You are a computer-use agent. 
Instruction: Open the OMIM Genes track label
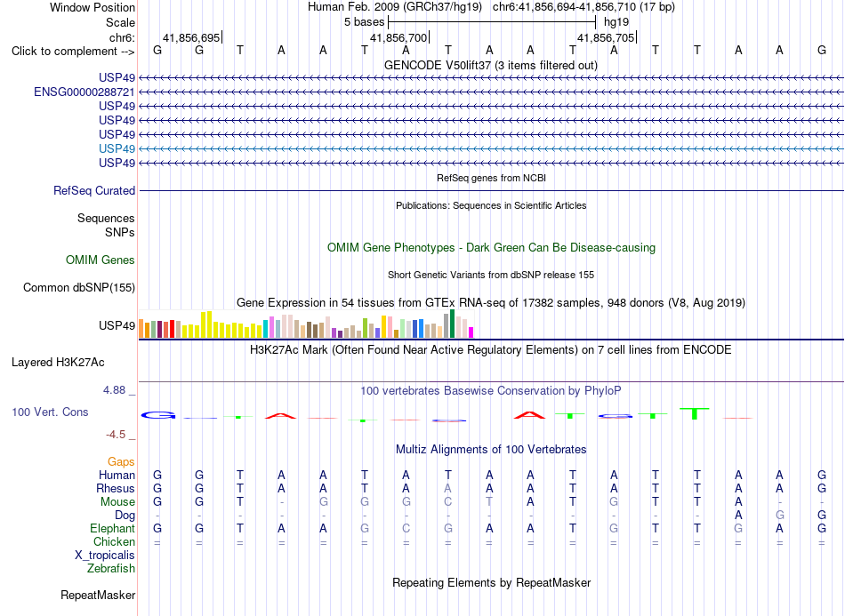(101, 260)
